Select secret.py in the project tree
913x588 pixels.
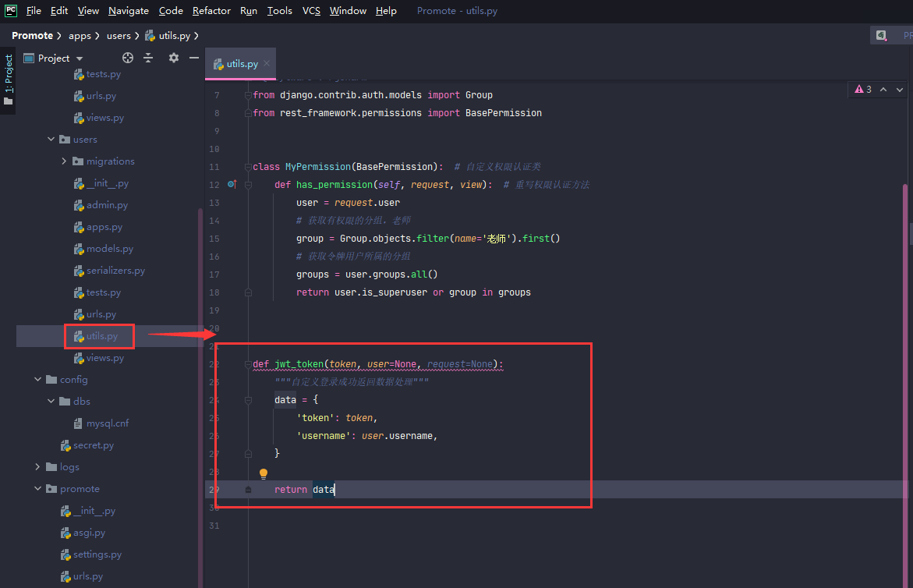[93, 445]
